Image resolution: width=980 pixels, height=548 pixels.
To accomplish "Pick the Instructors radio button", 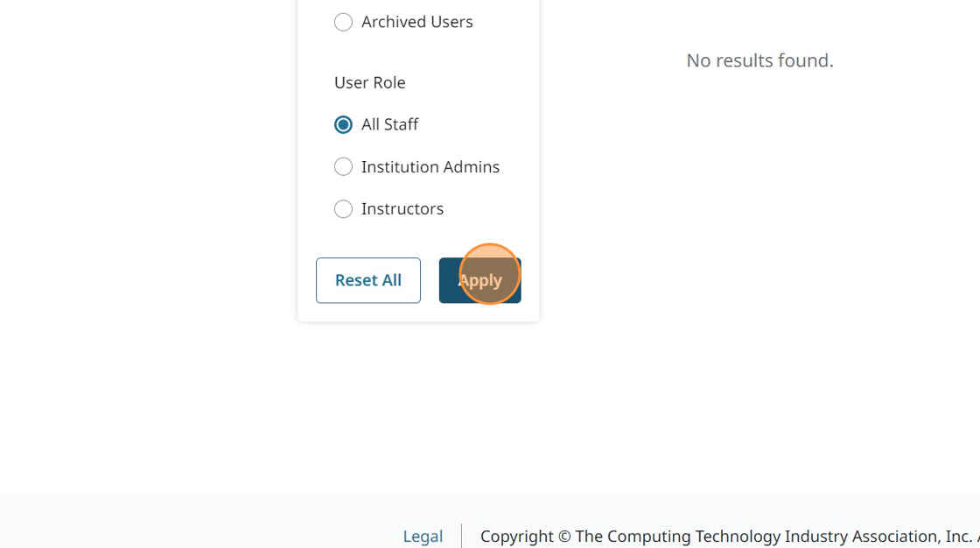I will pyautogui.click(x=343, y=208).
